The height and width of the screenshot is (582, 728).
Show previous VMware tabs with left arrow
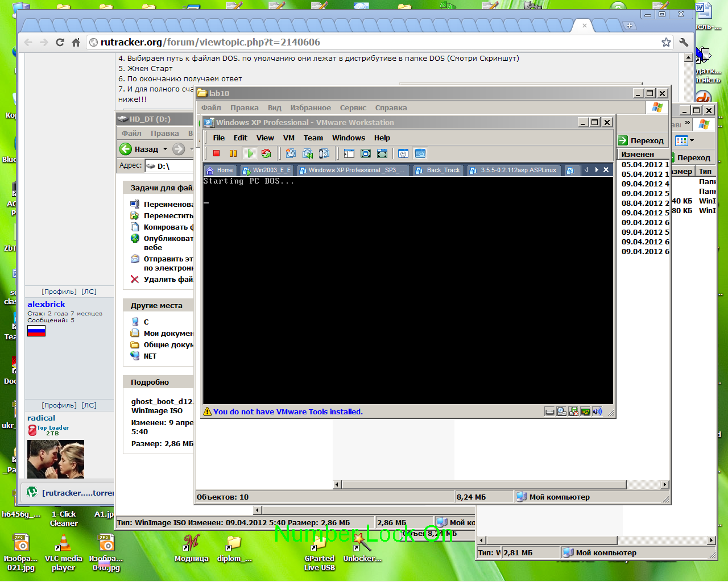click(x=586, y=169)
